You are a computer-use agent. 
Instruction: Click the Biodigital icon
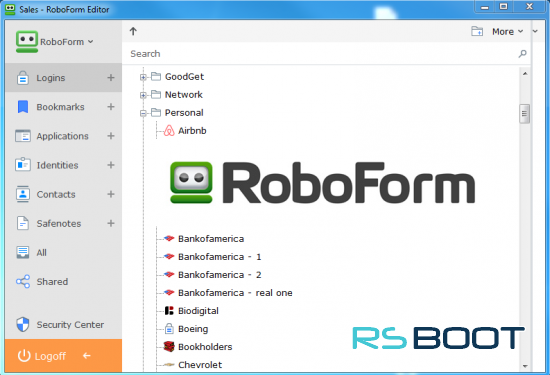point(169,310)
